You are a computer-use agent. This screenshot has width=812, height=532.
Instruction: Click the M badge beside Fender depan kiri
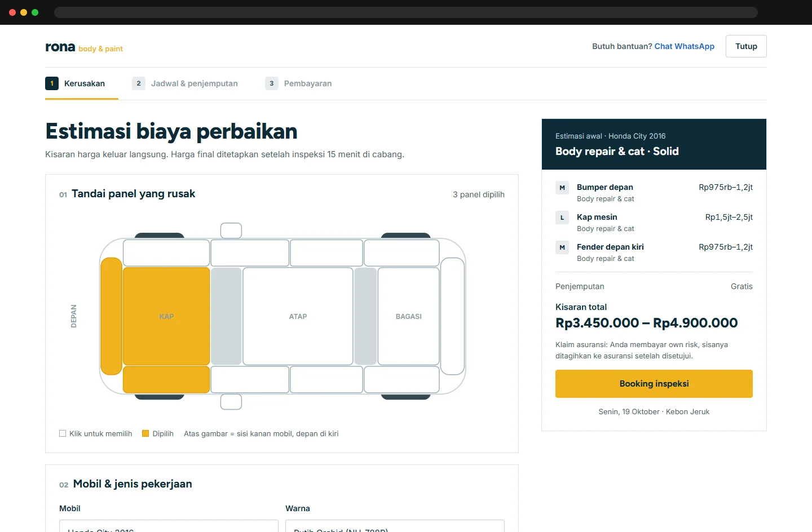tap(562, 247)
